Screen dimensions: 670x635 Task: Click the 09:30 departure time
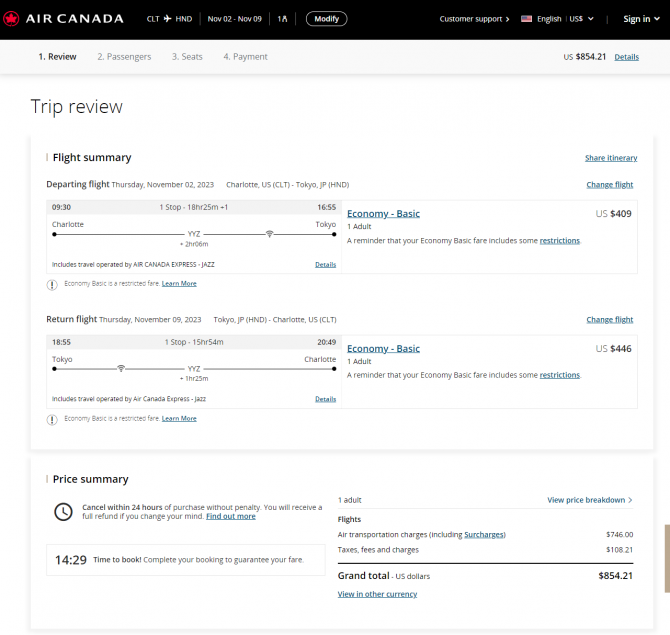pos(62,207)
